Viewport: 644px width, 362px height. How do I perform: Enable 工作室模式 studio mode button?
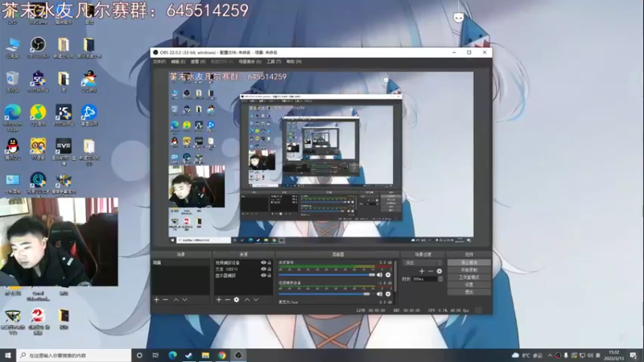click(x=469, y=278)
